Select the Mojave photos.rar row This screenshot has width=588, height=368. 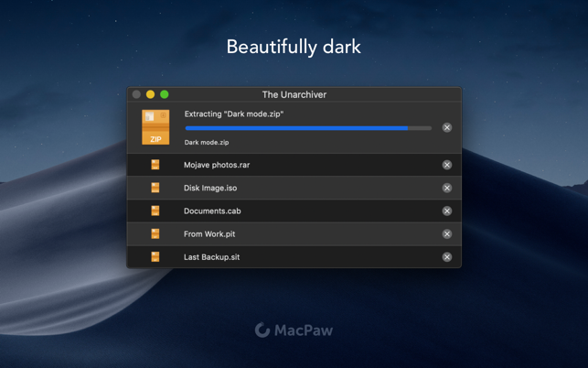(302, 165)
